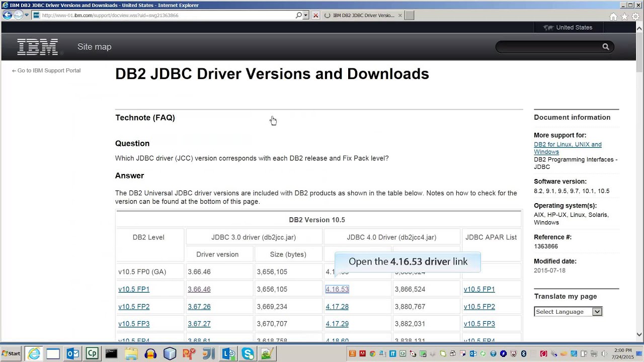This screenshot has height=362, width=644.
Task: Open Lync from taskbar
Action: (x=228, y=354)
